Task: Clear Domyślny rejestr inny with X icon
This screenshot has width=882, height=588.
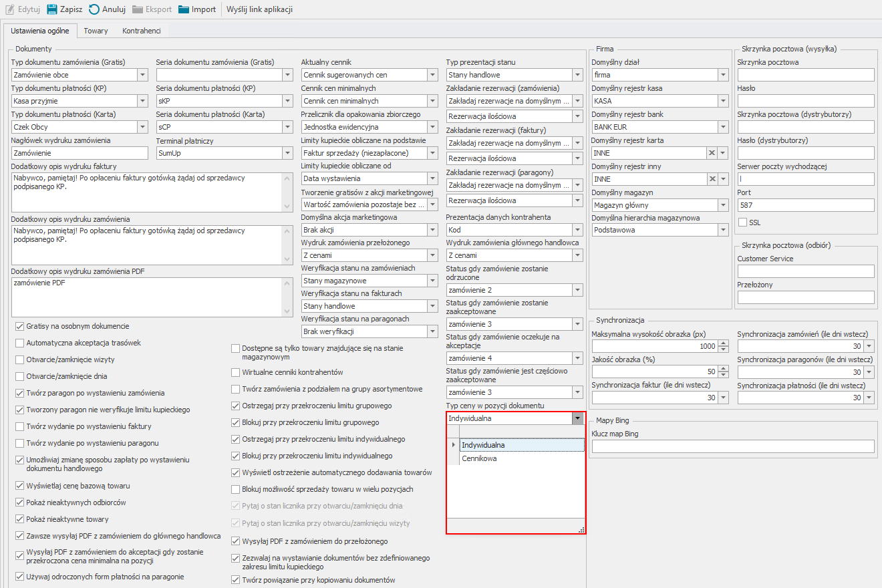Action: pyautogui.click(x=712, y=179)
